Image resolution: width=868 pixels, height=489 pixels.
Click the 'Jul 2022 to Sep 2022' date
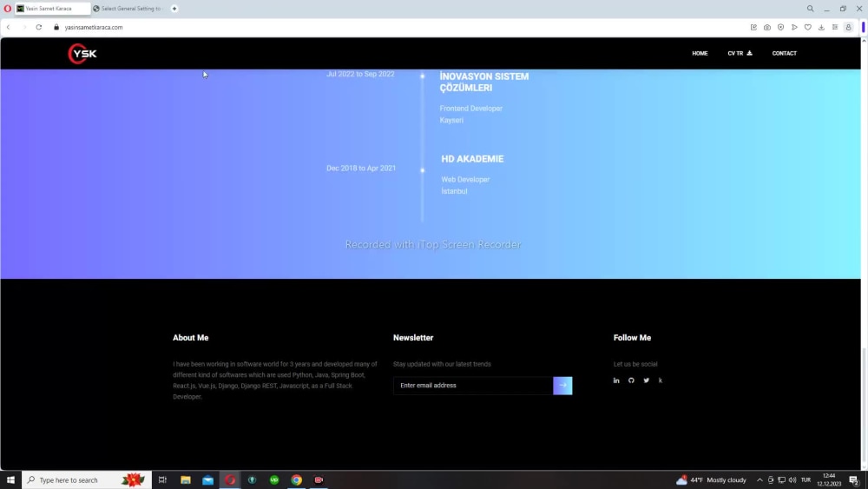360,74
